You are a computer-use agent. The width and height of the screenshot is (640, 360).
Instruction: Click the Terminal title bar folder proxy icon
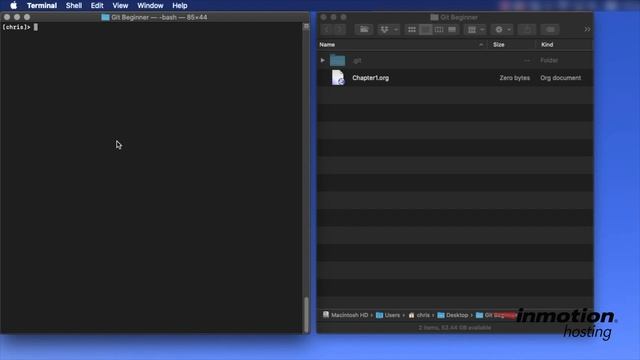tap(105, 17)
